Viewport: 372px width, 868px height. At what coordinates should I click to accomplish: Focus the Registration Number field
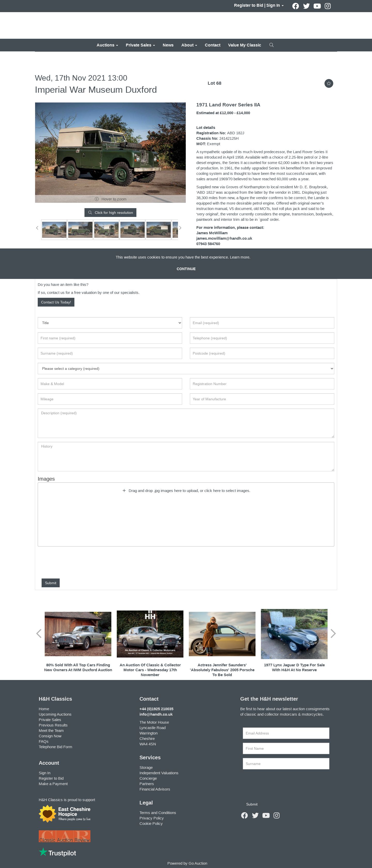(262, 384)
